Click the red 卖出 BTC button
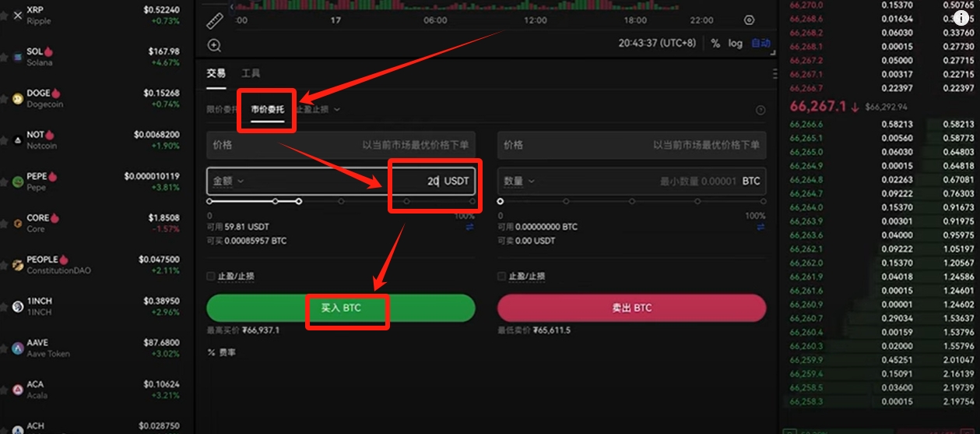The width and height of the screenshot is (980, 434). tap(631, 308)
